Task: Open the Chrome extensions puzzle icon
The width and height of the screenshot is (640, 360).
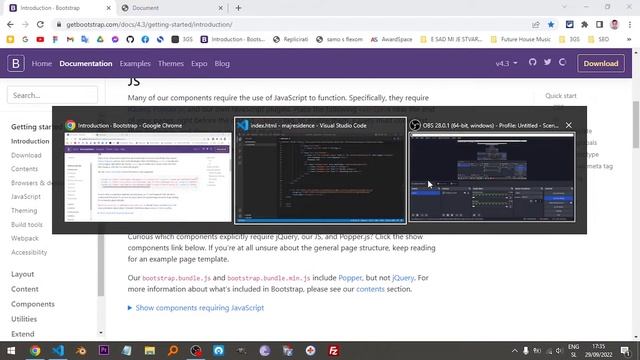Action: tap(584, 24)
